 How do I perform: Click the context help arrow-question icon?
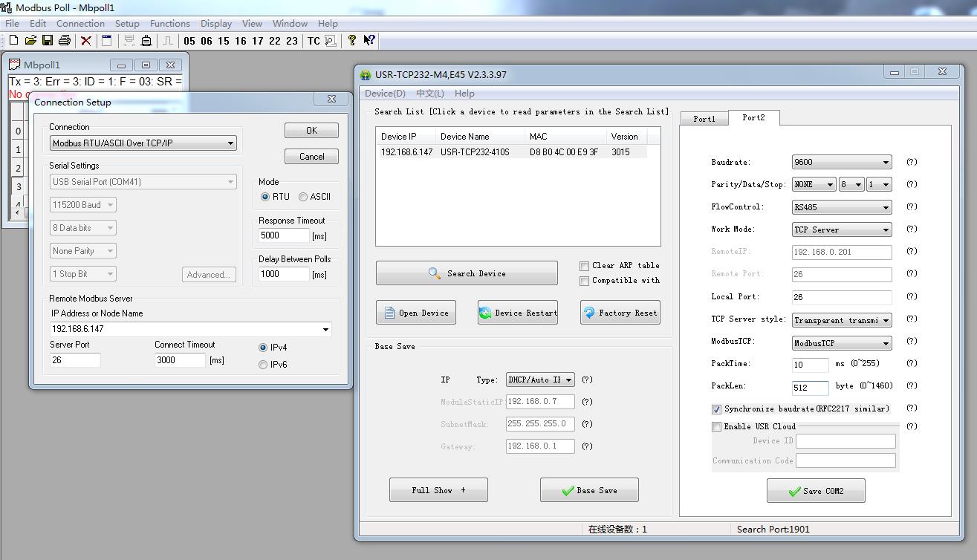(369, 41)
